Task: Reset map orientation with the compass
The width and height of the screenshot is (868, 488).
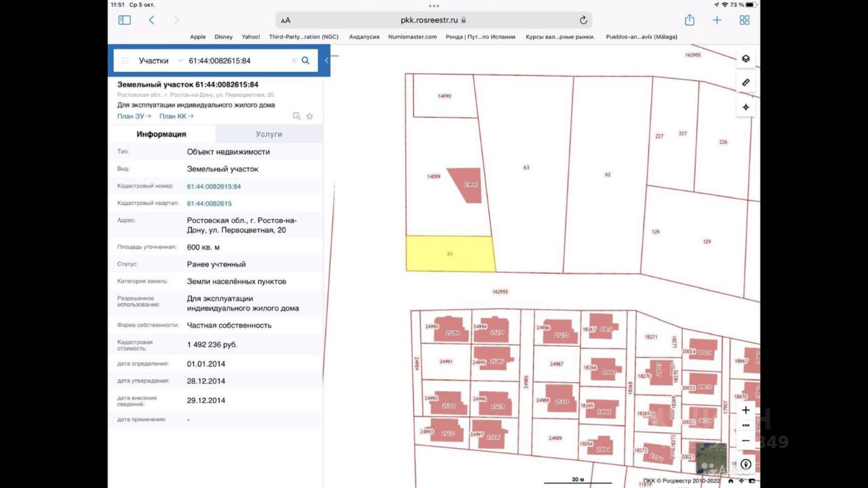Action: pos(746,464)
